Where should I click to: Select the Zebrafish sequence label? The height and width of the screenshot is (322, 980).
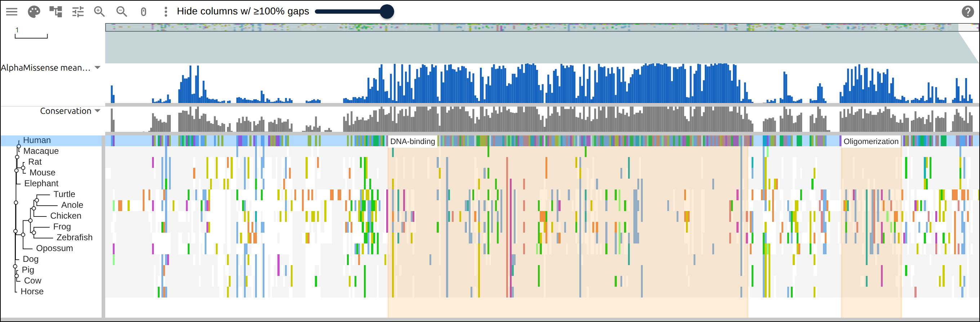[x=75, y=237]
